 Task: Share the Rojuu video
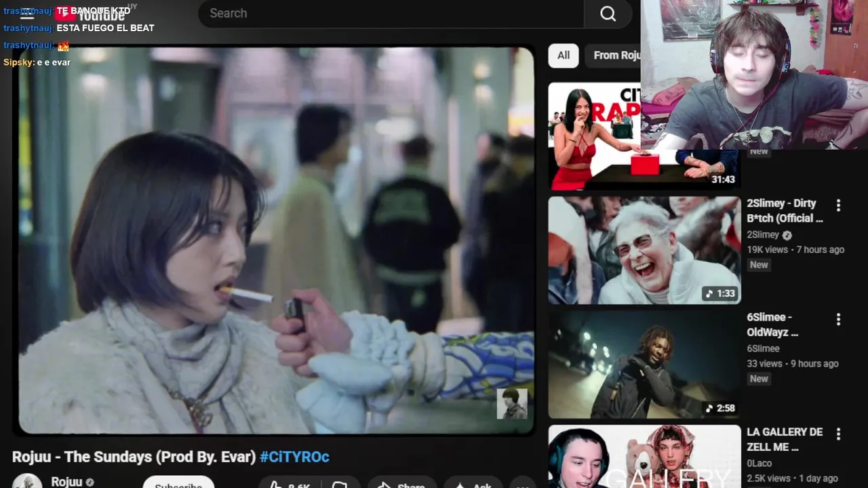(401, 484)
